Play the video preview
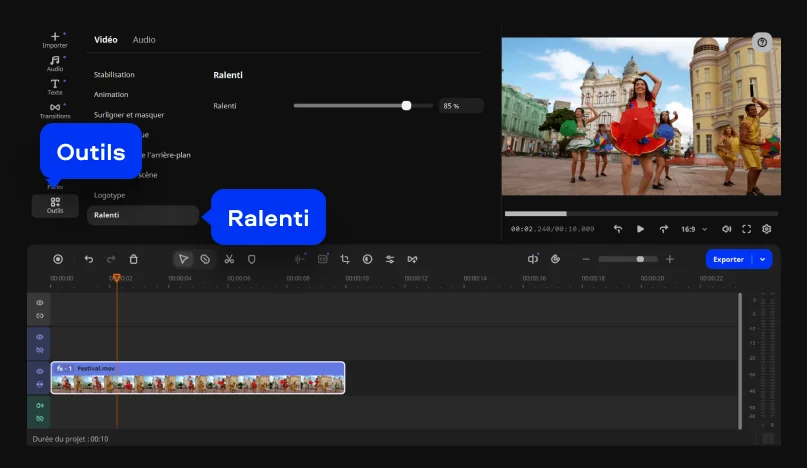The height and width of the screenshot is (468, 807). (640, 229)
